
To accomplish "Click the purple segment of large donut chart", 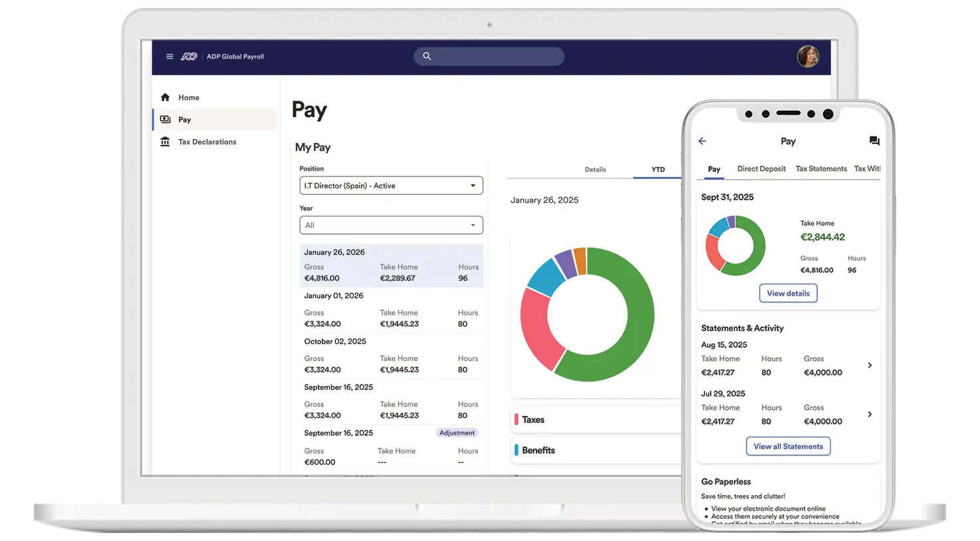I will click(565, 263).
